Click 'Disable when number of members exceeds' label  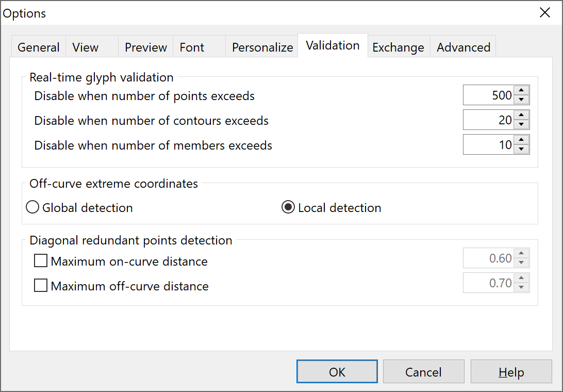click(153, 145)
